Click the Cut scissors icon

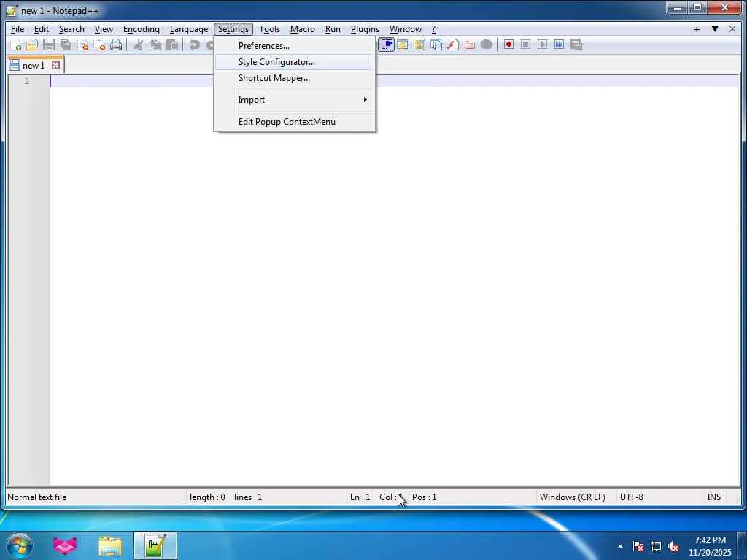139,44
